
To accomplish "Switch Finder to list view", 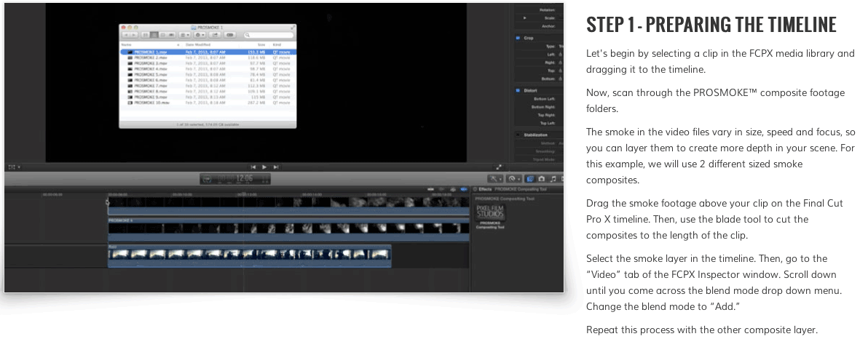I will [x=154, y=35].
